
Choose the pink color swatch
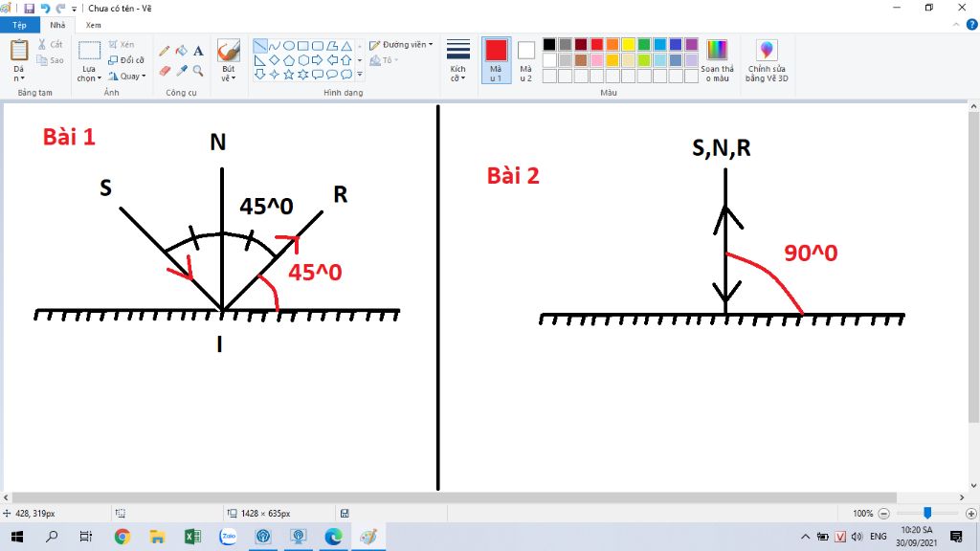(597, 60)
